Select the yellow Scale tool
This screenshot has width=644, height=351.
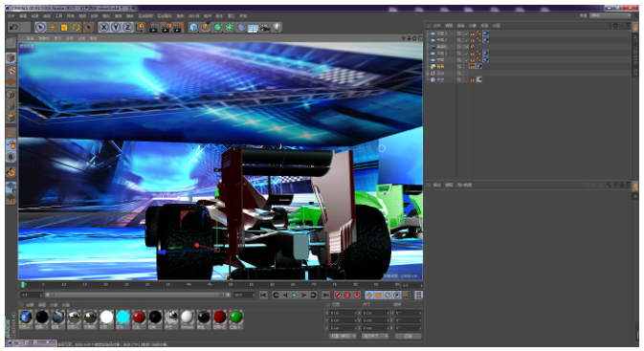(64, 28)
